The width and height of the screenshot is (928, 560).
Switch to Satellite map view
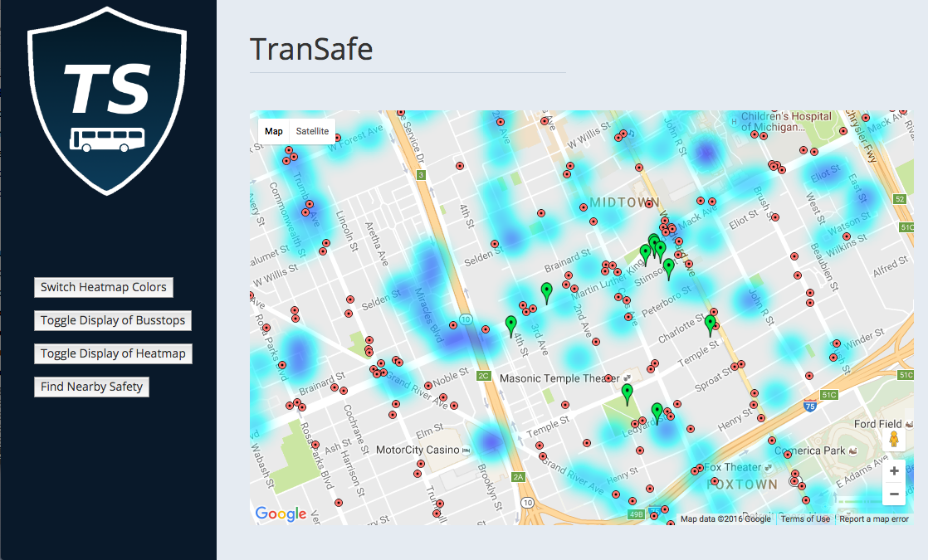point(312,131)
